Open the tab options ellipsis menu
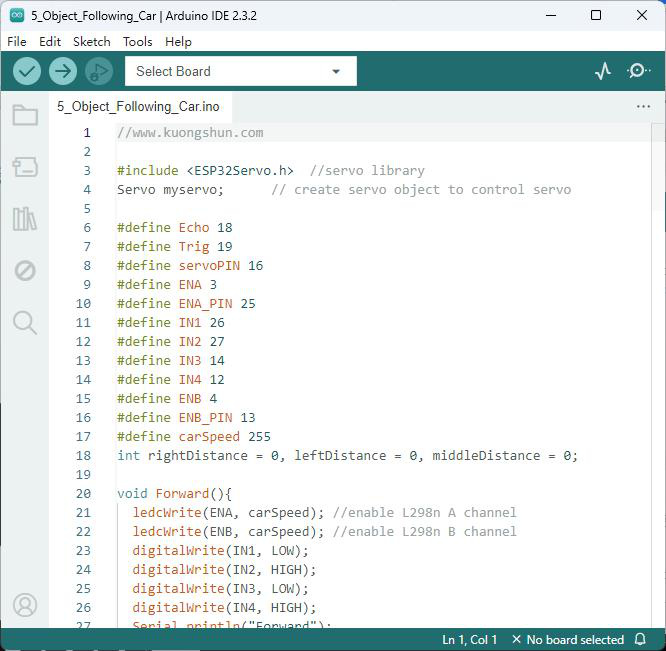This screenshot has width=666, height=651. (x=643, y=107)
